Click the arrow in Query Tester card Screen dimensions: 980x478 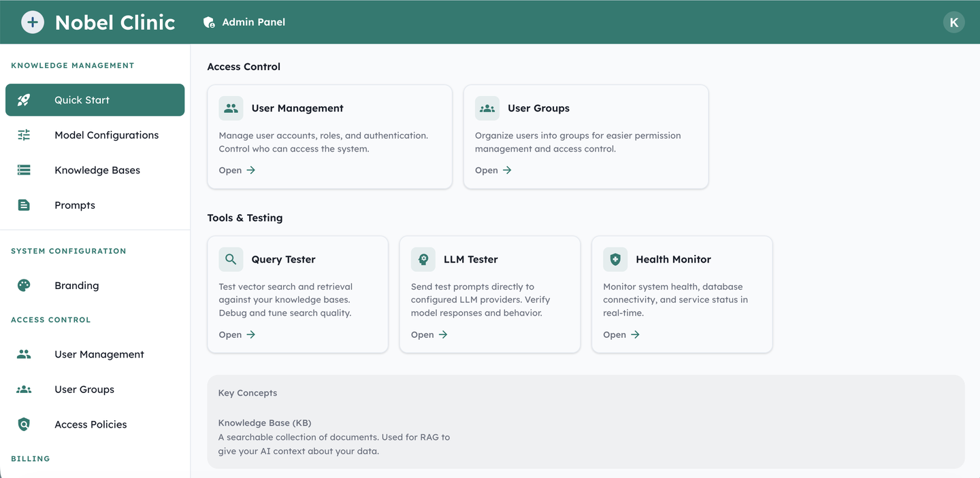pyautogui.click(x=251, y=335)
